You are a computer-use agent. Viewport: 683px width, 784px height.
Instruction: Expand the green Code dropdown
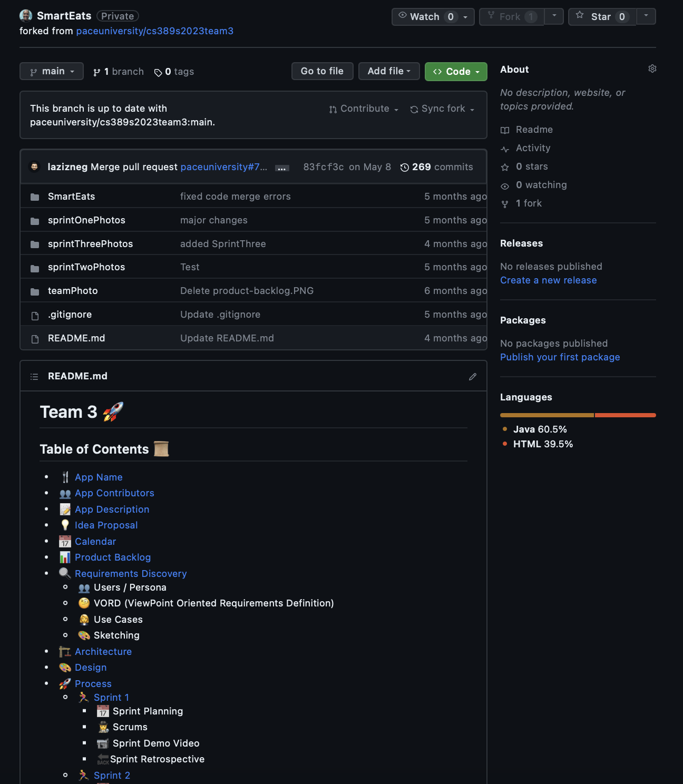point(455,72)
